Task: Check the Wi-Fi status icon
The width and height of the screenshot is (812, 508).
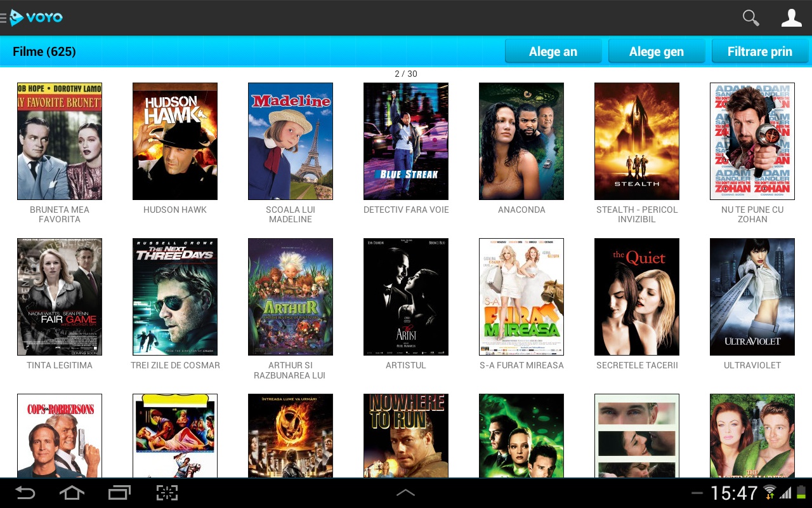Action: coord(769,493)
